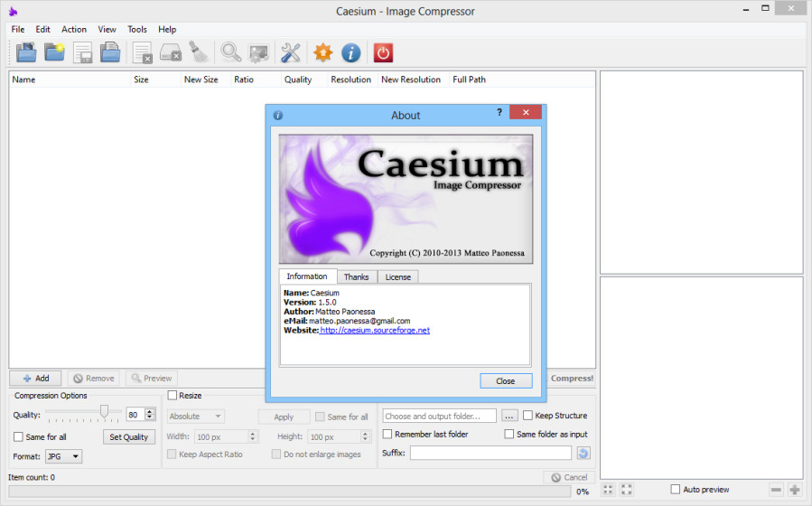Close About dialog with red X
812x506 pixels.
coord(526,112)
